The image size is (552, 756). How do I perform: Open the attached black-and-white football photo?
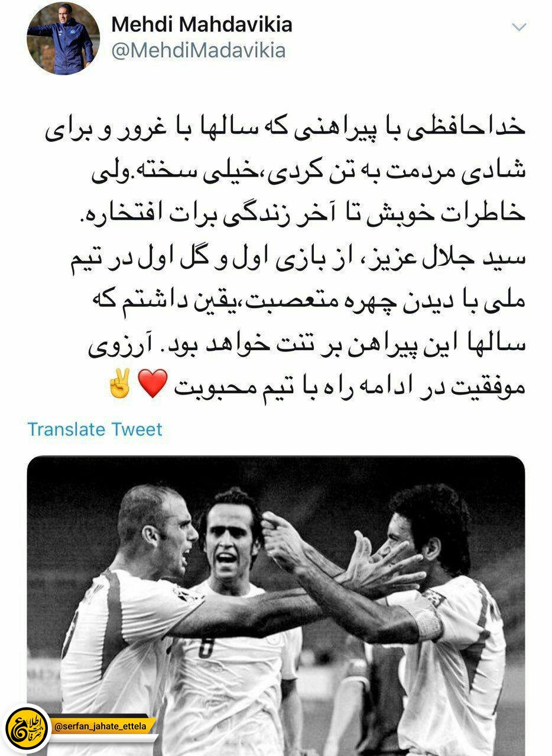click(x=276, y=605)
